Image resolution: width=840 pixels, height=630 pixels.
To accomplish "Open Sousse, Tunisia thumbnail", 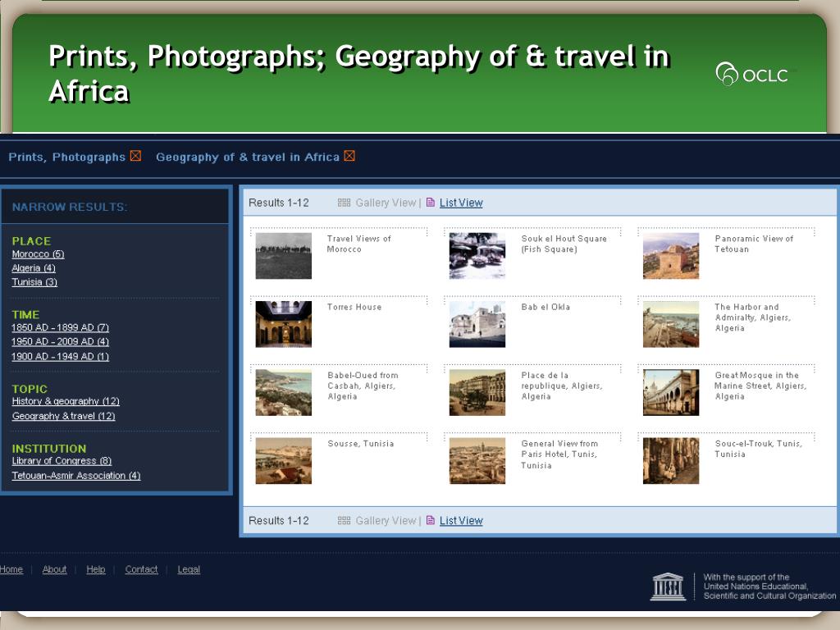I will (283, 461).
